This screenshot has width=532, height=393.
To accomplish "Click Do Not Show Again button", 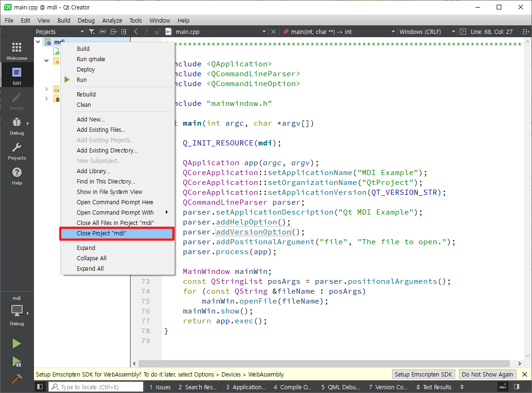I will (487, 374).
